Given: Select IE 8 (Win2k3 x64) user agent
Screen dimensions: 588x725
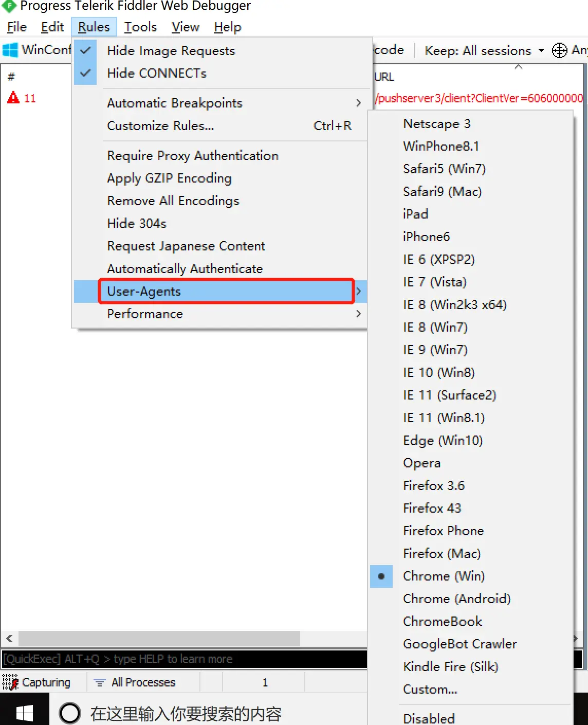Looking at the screenshot, I should 470,304.
